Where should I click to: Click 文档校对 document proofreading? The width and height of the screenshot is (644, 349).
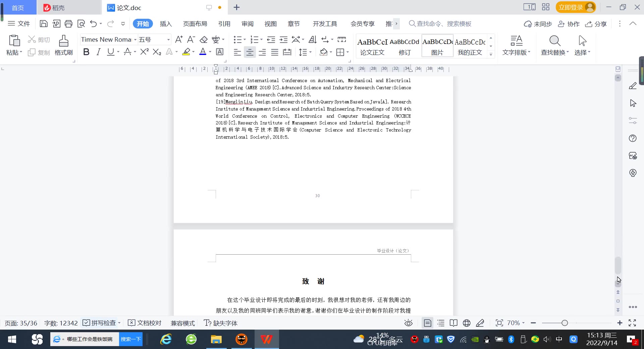(145, 323)
